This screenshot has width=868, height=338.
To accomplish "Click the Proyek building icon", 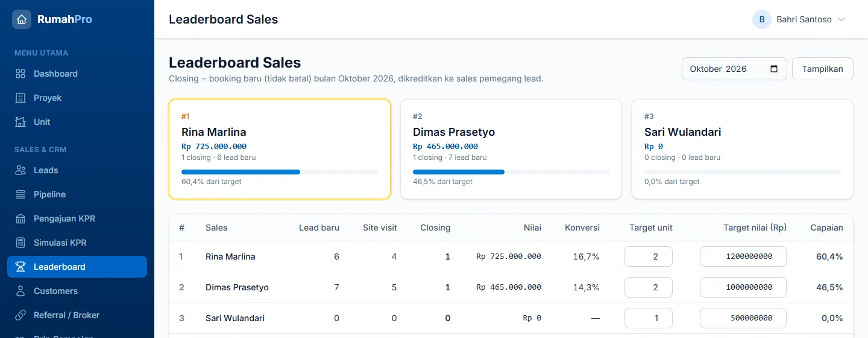I will (20, 98).
